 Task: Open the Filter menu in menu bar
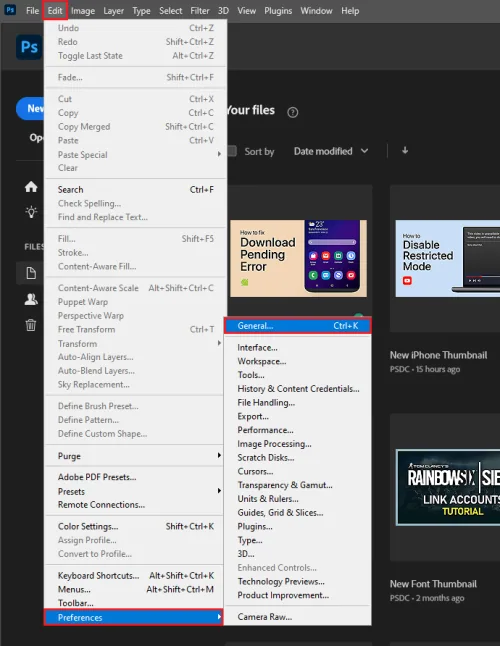(x=200, y=11)
